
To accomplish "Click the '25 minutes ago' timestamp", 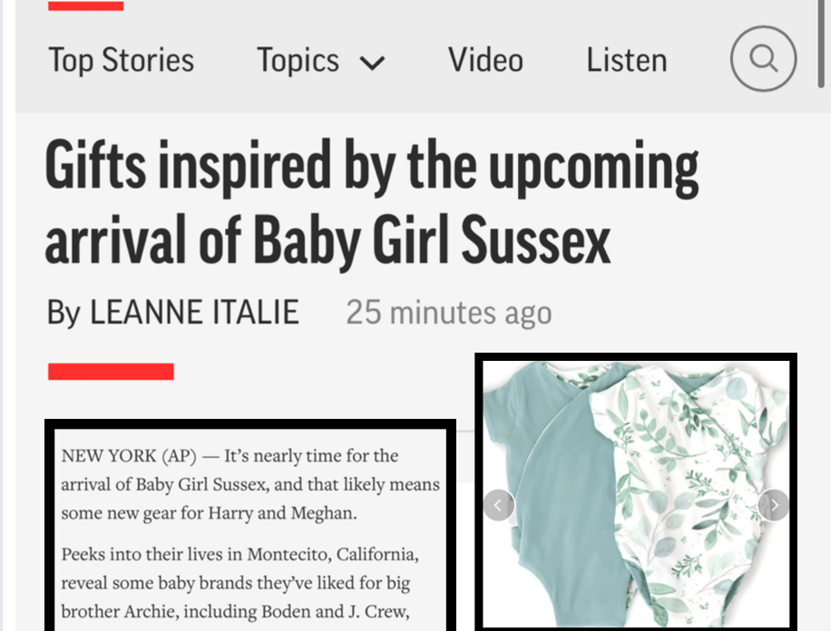I will 448,313.
